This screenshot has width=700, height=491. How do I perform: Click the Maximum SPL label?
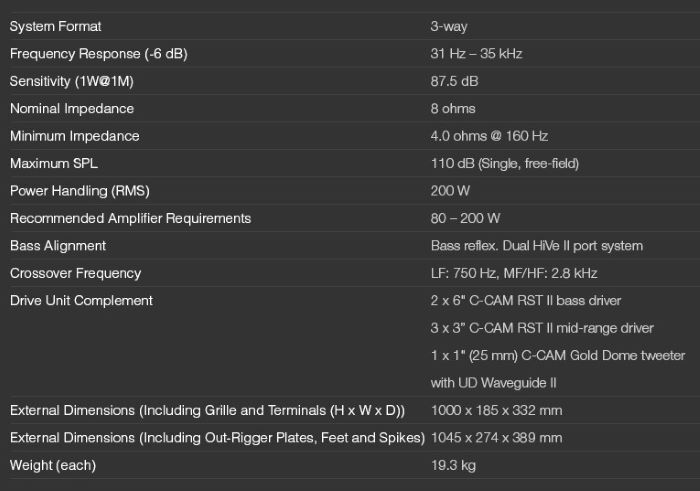tap(53, 163)
